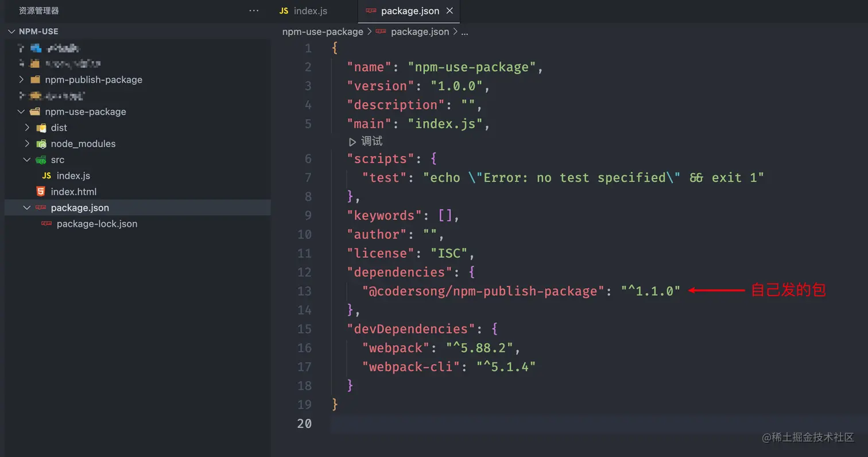
Task: Expand the node_modules folder chevron
Action: point(27,144)
